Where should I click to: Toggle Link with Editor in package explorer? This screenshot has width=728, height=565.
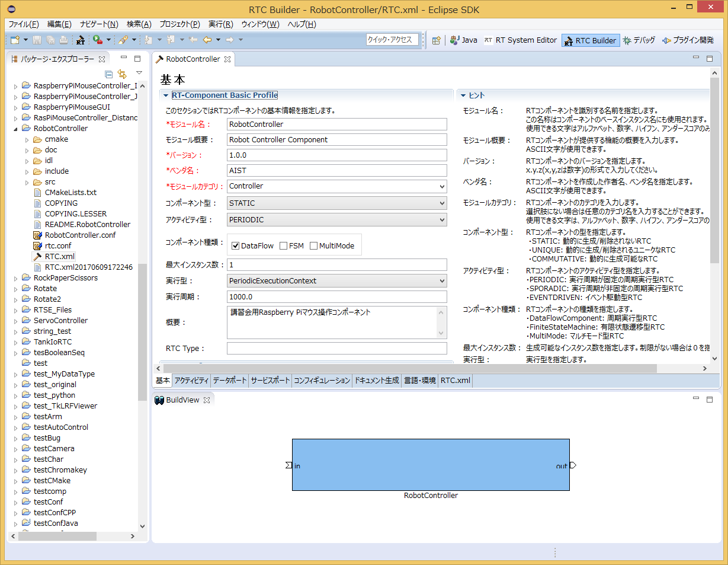[x=122, y=74]
